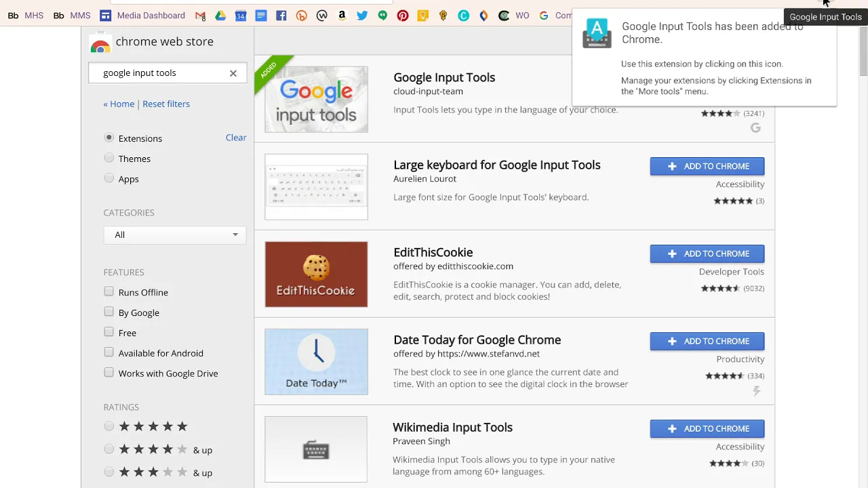868x488 pixels.
Task: Open the Google Input Tools listing title
Action: [444, 77]
